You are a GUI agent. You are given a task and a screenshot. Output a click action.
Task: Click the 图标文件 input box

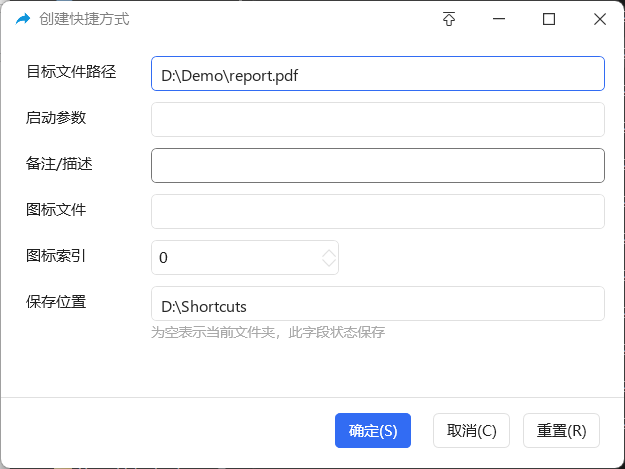378,212
